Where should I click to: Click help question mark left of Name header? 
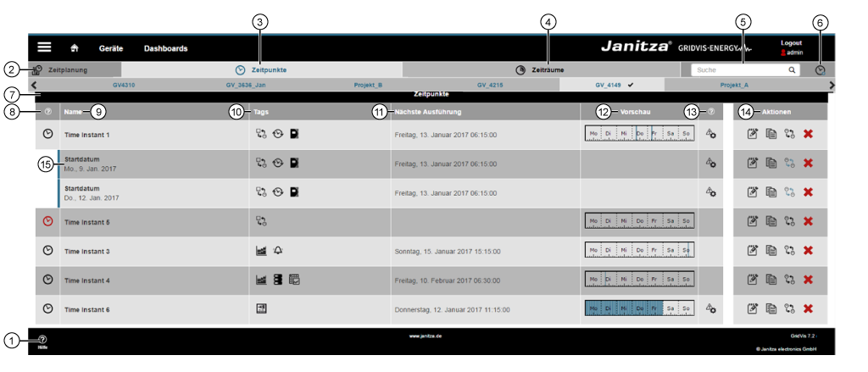pos(47,111)
